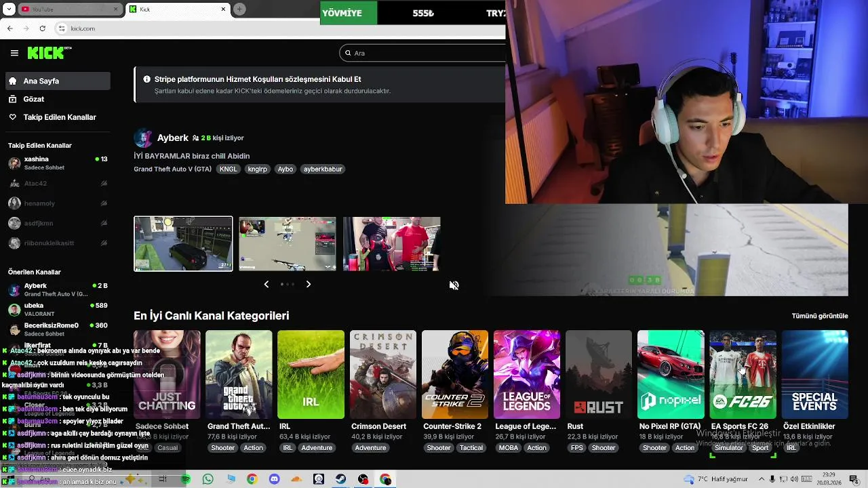
Task: Open Spotify from the taskbar
Action: 186,479
